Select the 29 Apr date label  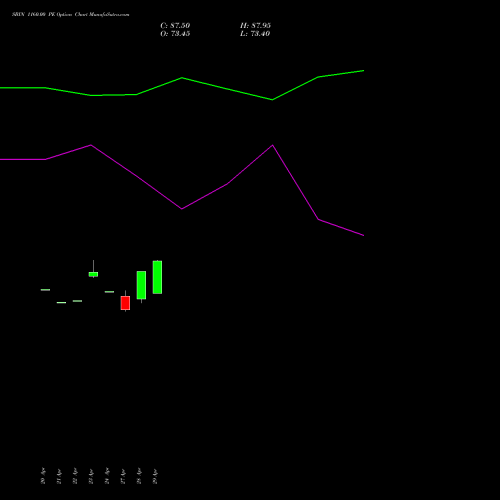[x=155, y=476]
